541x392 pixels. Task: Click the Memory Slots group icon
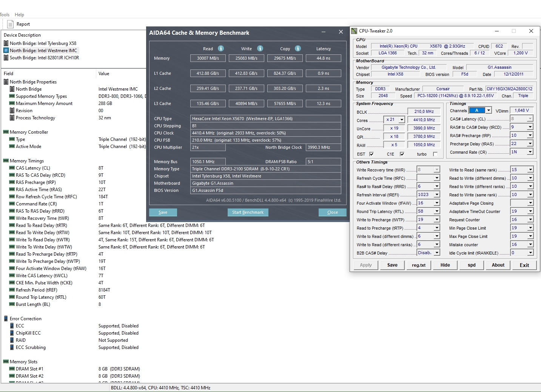(6, 362)
